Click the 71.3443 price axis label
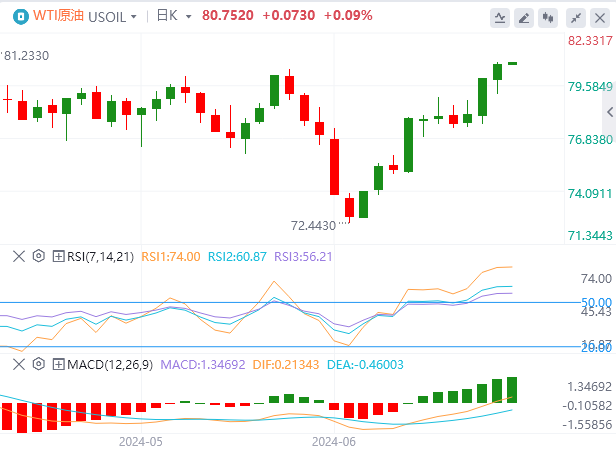616x455 pixels. [x=590, y=235]
